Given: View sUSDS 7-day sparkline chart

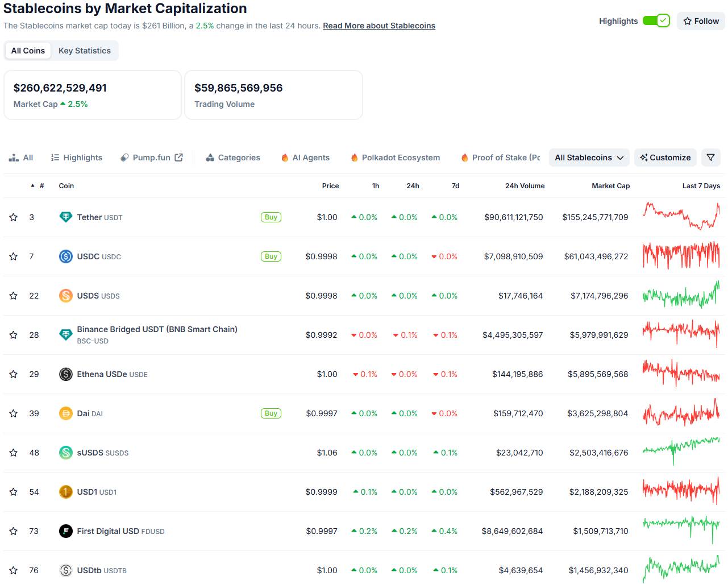Looking at the screenshot, I should pos(681,452).
